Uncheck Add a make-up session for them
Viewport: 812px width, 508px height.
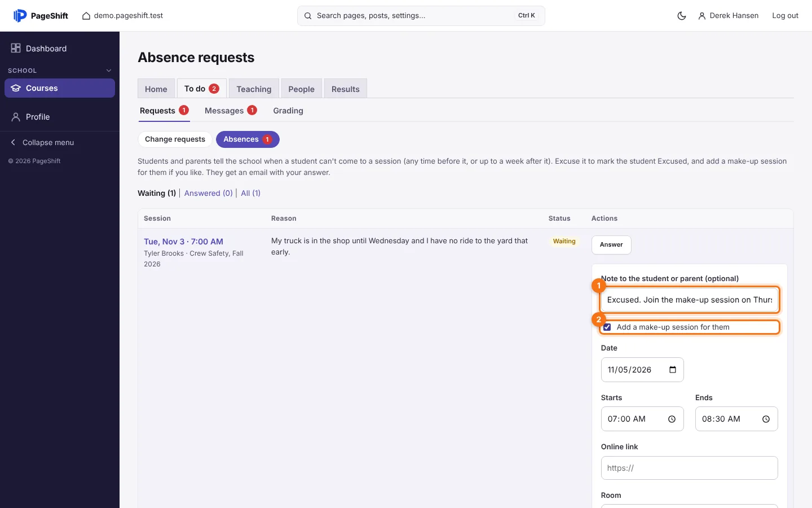[x=607, y=327]
